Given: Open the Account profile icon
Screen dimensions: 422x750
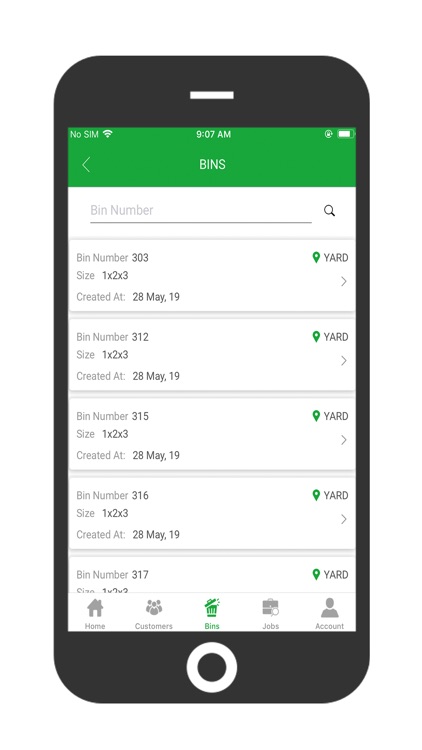Looking at the screenshot, I should click(329, 607).
